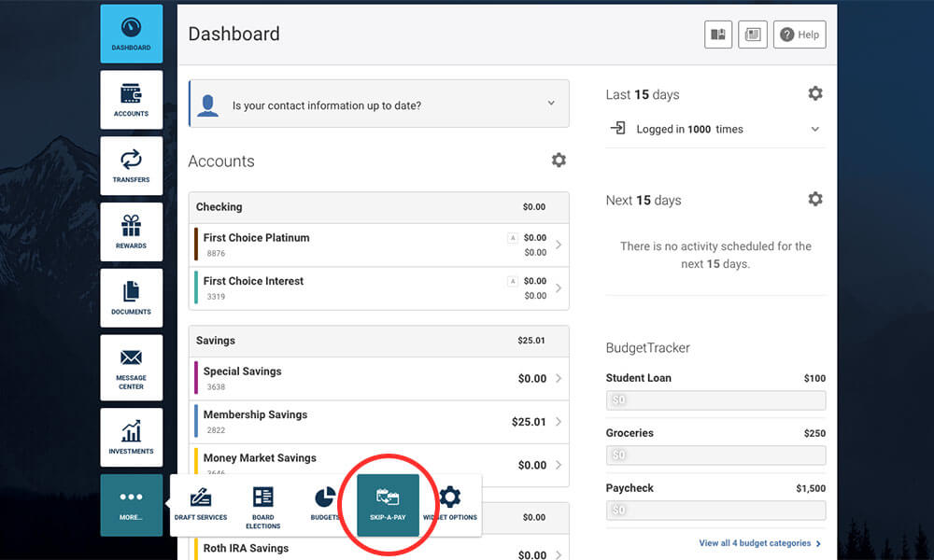Click the Help button

click(x=800, y=35)
